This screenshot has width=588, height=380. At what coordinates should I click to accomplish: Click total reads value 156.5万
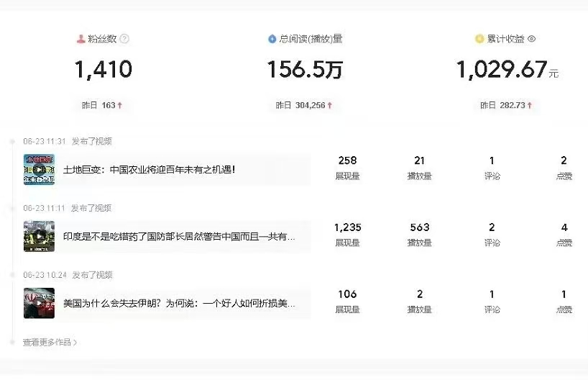305,70
